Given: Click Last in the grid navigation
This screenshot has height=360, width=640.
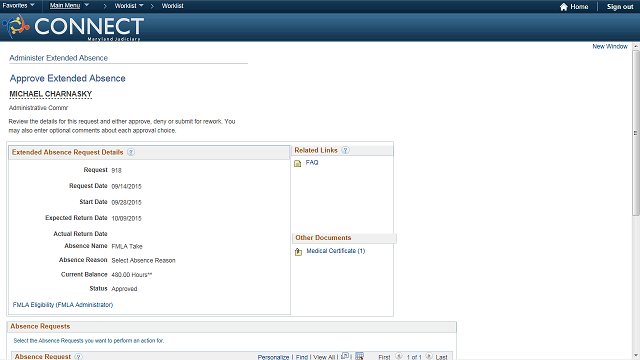Looking at the screenshot, I should [441, 357].
